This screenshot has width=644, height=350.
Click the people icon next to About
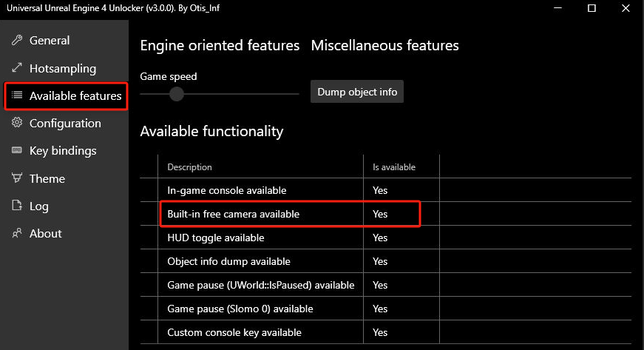click(x=17, y=233)
